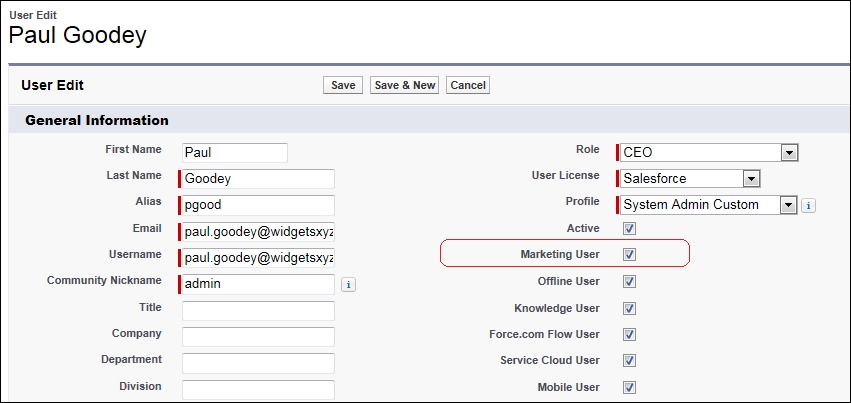
Task: Cancel the user edit
Action: pos(468,85)
